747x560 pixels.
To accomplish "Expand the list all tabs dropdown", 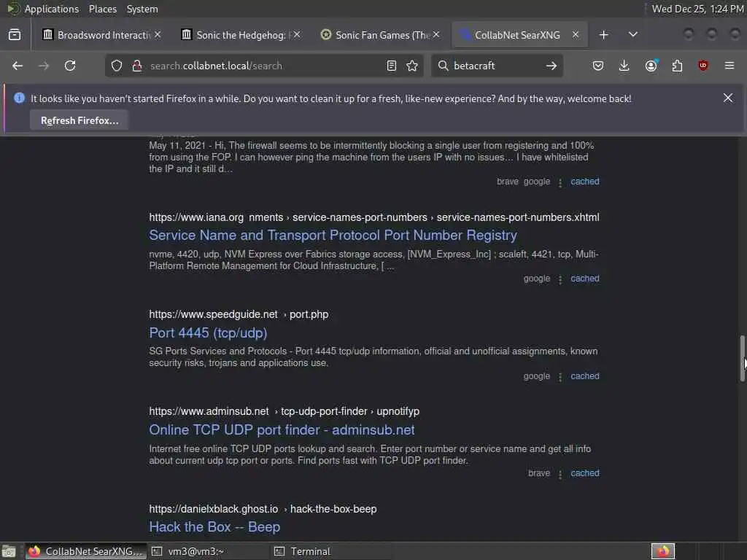I will 633,35.
